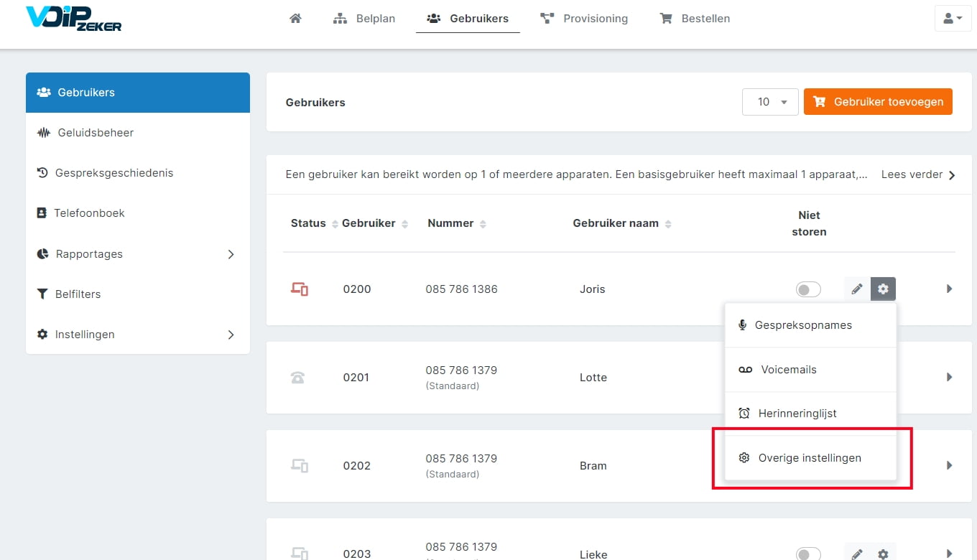Viewport: 977px width, 560px height.
Task: Click the settings gear for Lieke
Action: tap(883, 554)
